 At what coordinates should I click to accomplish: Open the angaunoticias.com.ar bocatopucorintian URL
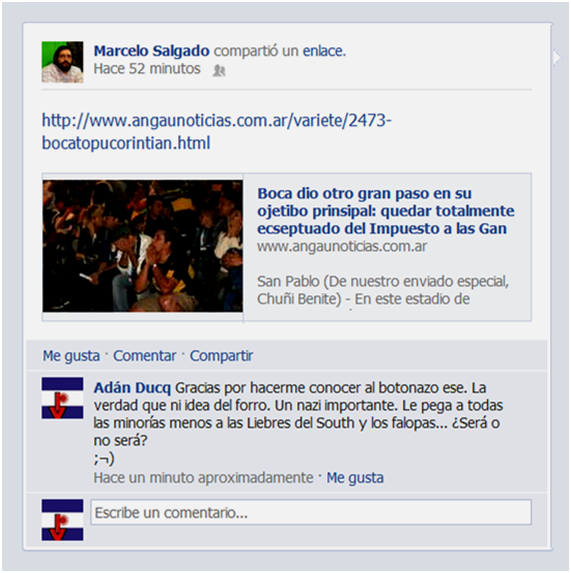pos(216,131)
